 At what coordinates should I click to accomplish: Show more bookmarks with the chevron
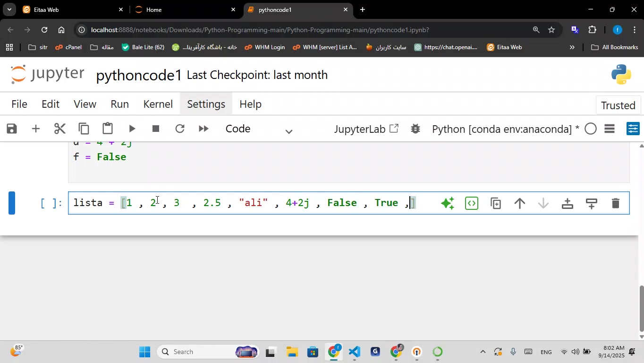(x=572, y=47)
